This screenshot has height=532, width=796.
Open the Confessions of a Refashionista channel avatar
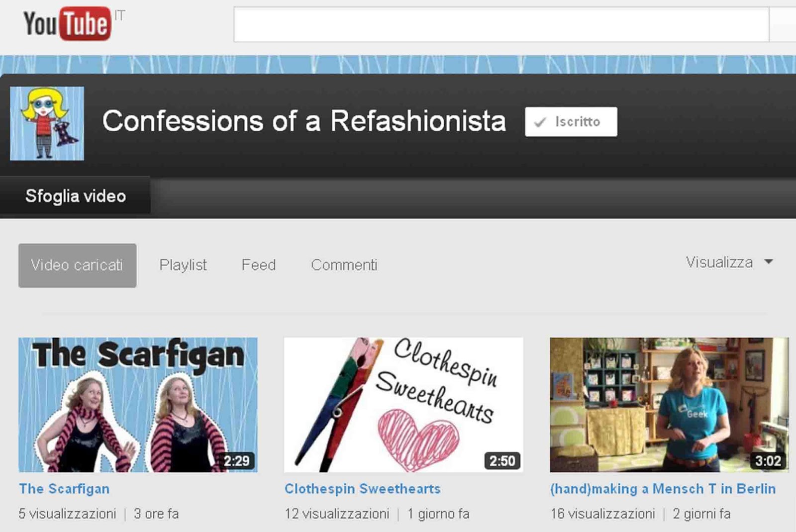pos(47,123)
